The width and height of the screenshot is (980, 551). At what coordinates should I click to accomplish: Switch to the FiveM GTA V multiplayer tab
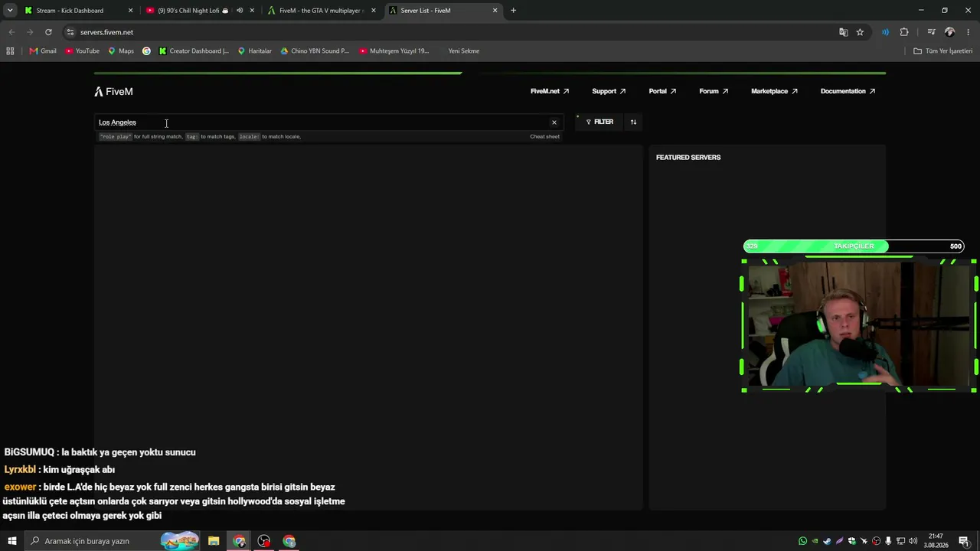[320, 11]
